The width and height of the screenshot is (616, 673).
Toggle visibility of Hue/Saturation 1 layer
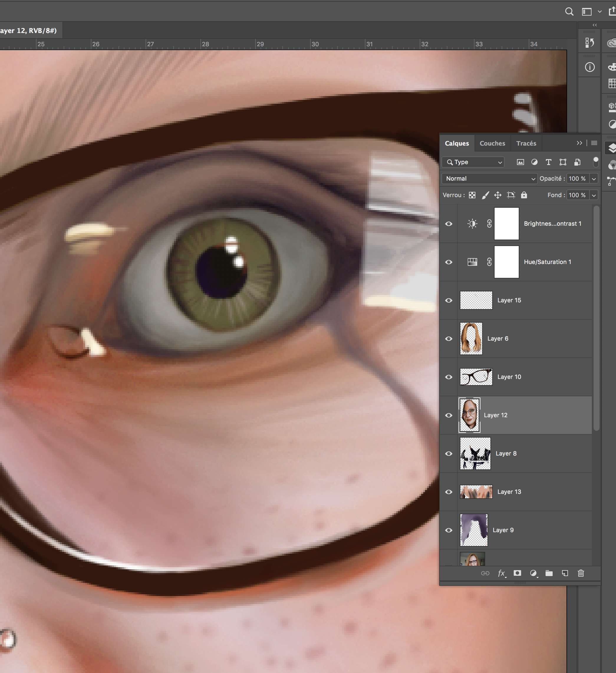(x=449, y=262)
